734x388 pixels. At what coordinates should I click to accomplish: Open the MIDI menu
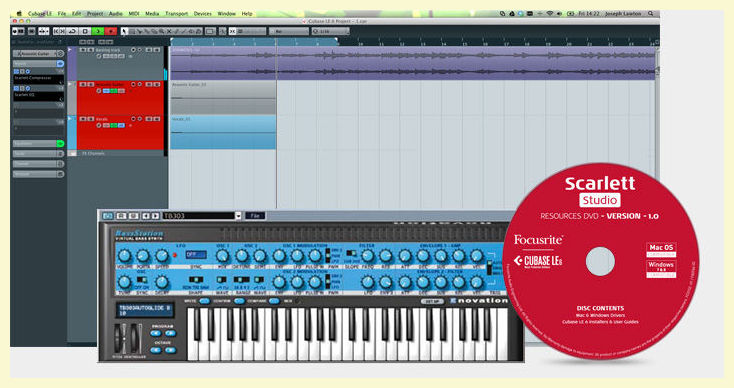[x=134, y=14]
